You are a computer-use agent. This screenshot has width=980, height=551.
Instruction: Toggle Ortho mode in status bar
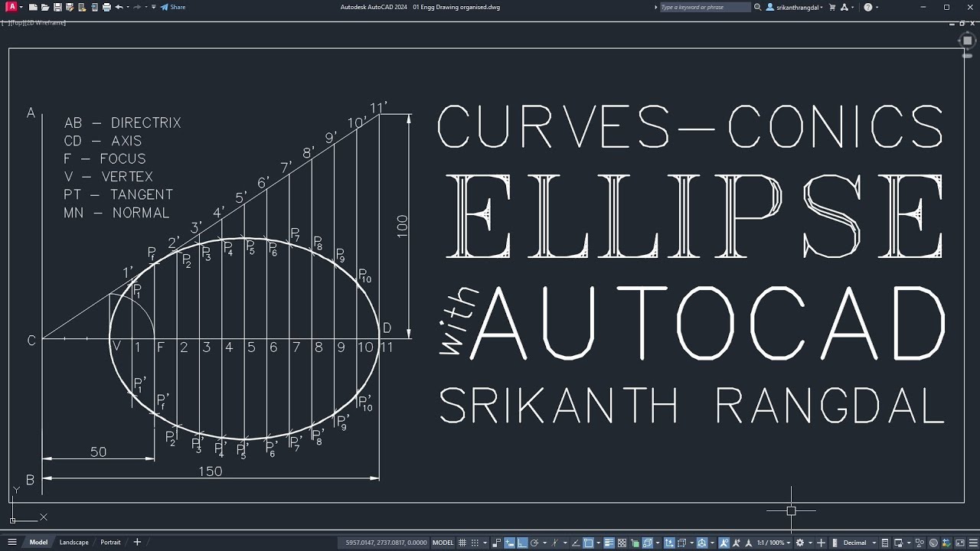(x=522, y=543)
